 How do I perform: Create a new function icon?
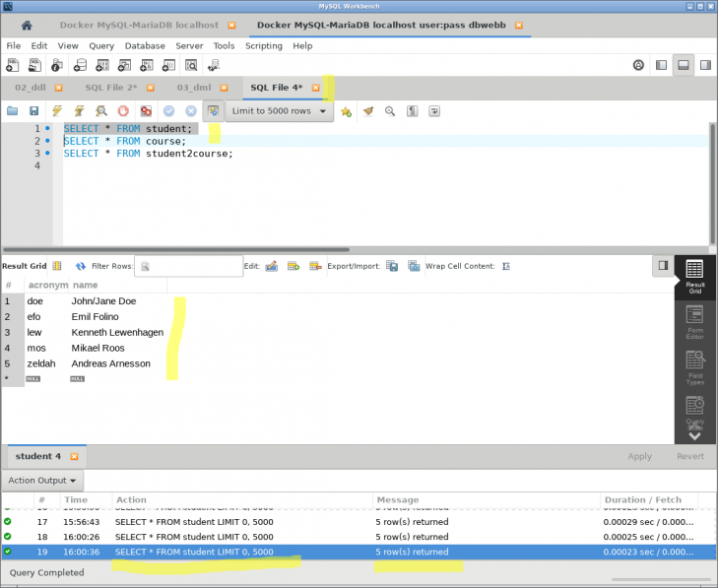click(x=168, y=65)
